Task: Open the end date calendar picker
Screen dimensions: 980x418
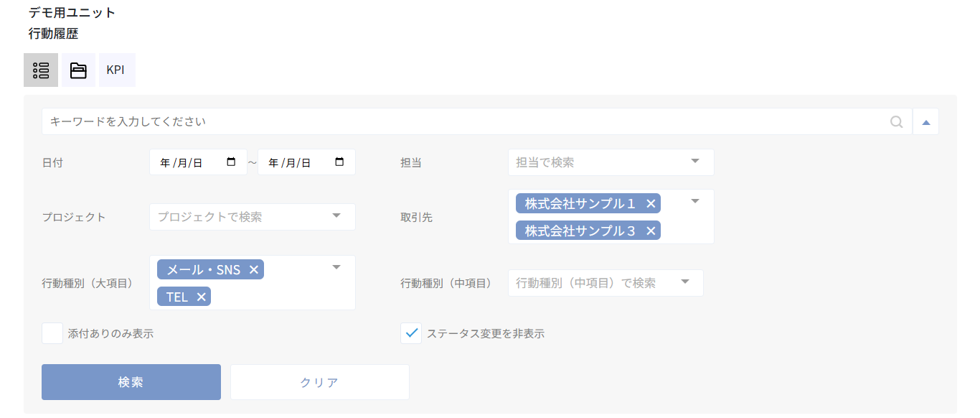Action: pos(340,162)
